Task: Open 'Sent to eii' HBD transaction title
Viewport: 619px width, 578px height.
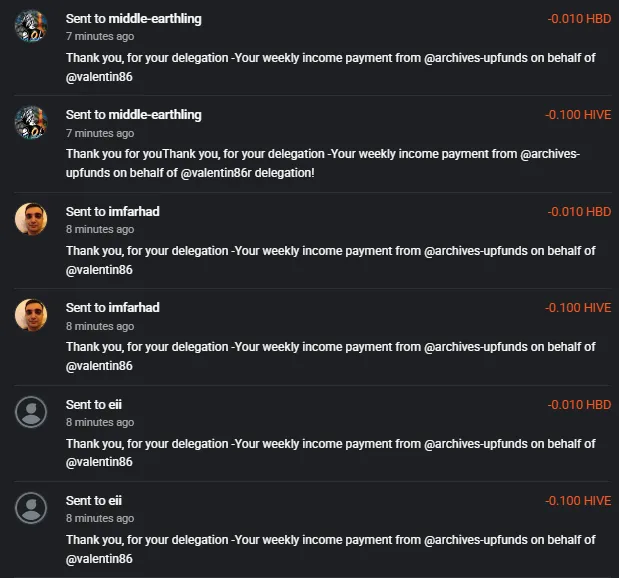Action: tap(94, 405)
